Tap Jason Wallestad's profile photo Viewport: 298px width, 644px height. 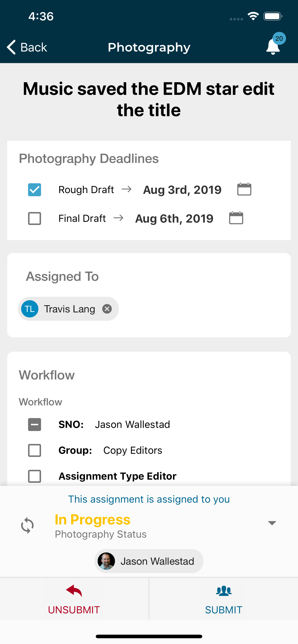pyautogui.click(x=106, y=561)
